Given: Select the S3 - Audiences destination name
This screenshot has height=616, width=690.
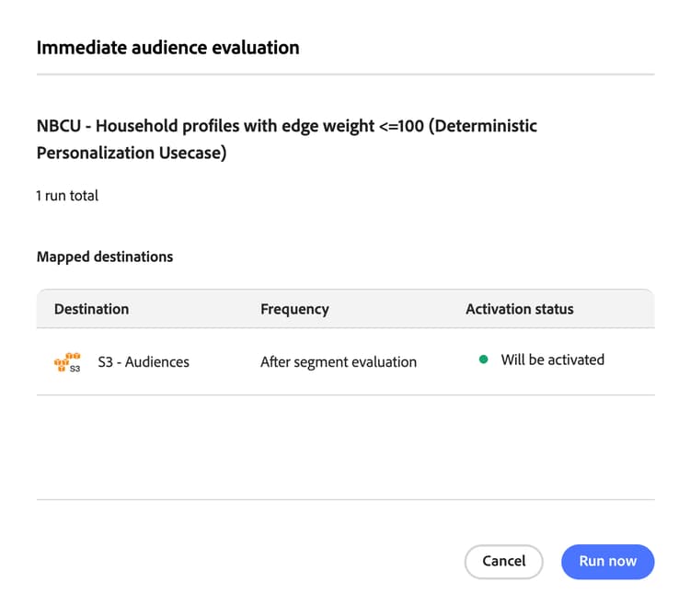Looking at the screenshot, I should point(144,362).
